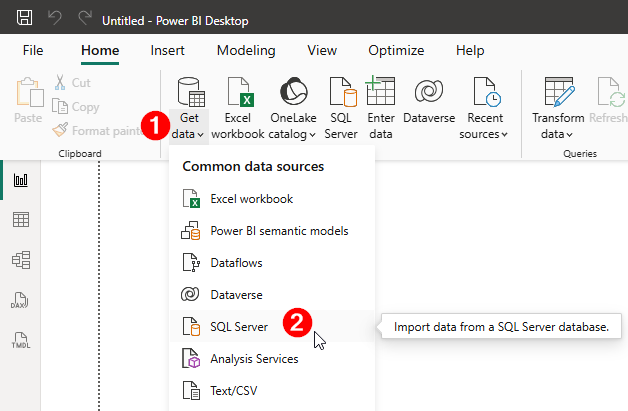Click the Dataverse ribbon icon
Screen dimensions: 628x411
(x=429, y=91)
